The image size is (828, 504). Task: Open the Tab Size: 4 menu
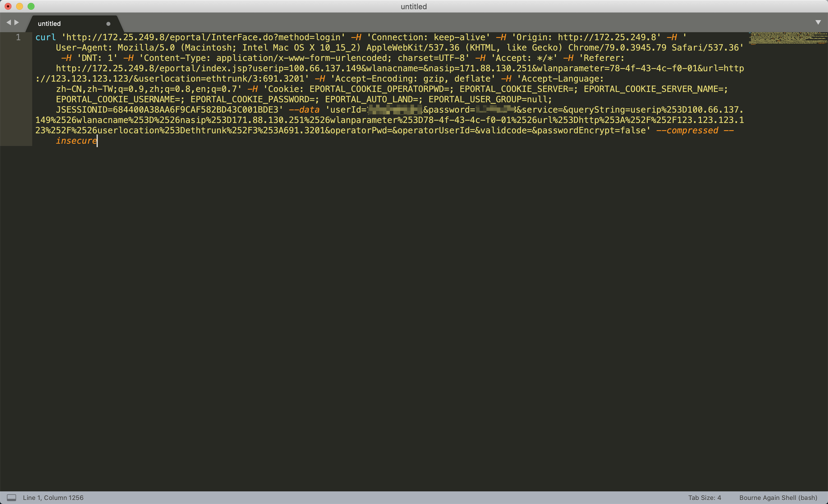(x=704, y=497)
